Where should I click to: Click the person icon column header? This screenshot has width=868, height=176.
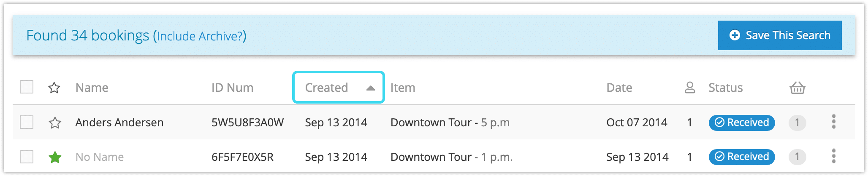pos(689,88)
